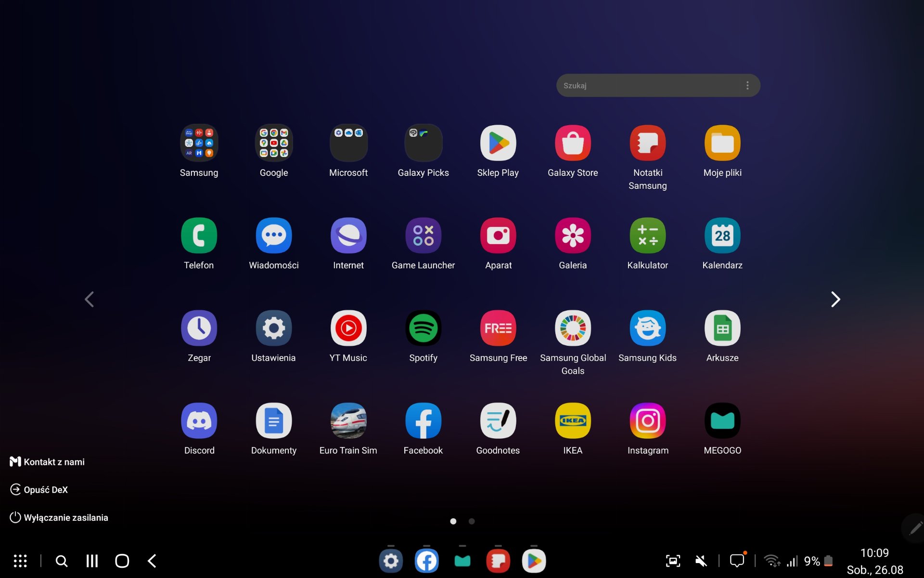Click Kontakt z nami
Screen dimensions: 924x578
[47, 461]
